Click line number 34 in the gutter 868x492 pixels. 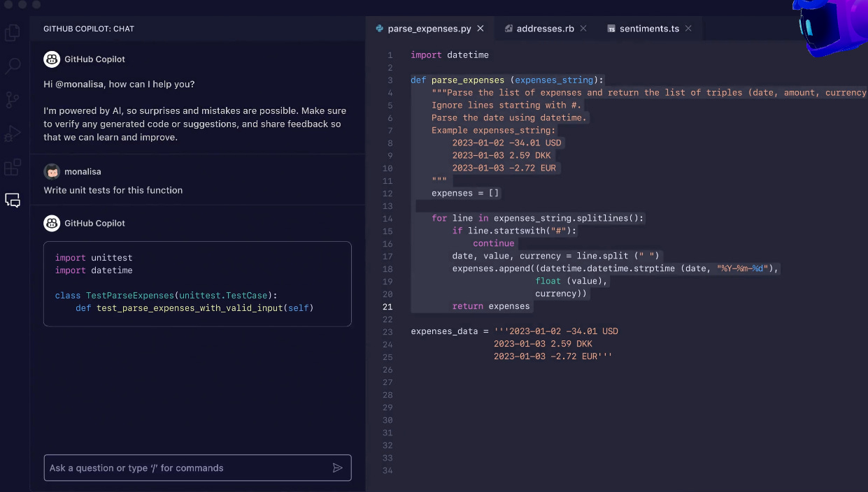point(387,470)
